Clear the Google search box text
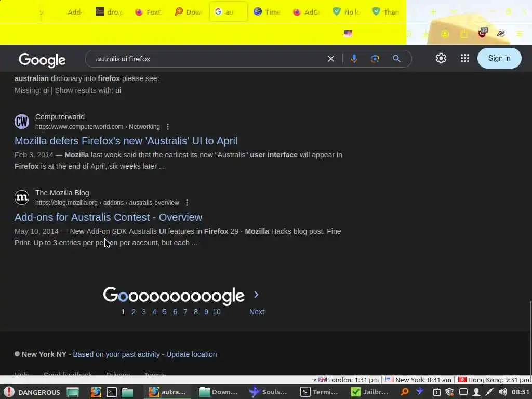532x399 pixels. point(331,59)
